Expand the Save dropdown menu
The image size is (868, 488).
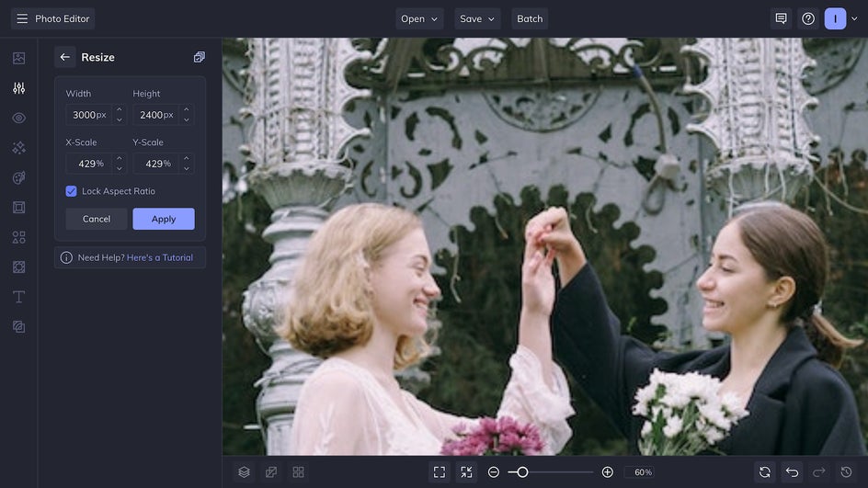coord(477,18)
